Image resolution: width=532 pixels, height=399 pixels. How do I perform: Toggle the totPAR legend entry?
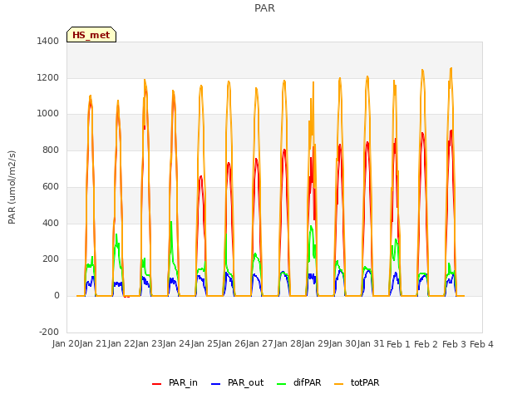357,382
